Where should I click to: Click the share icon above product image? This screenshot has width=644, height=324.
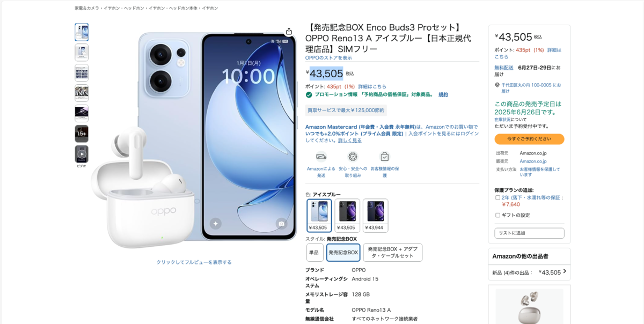point(289,32)
